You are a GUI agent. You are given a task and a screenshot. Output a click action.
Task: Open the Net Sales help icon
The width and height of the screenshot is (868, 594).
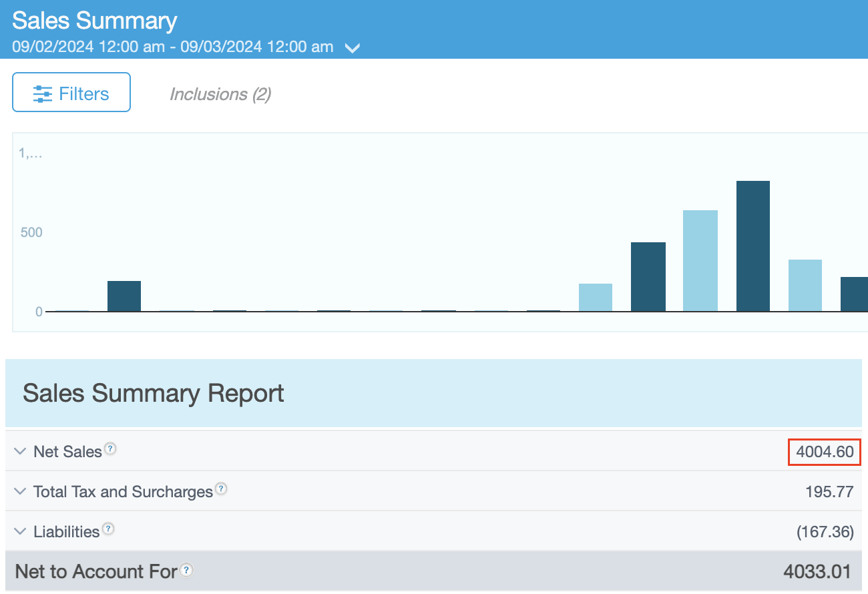pos(110,449)
